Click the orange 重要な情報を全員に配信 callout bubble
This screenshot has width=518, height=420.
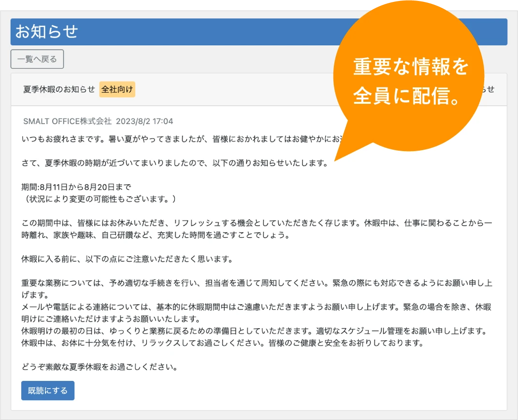411,80
